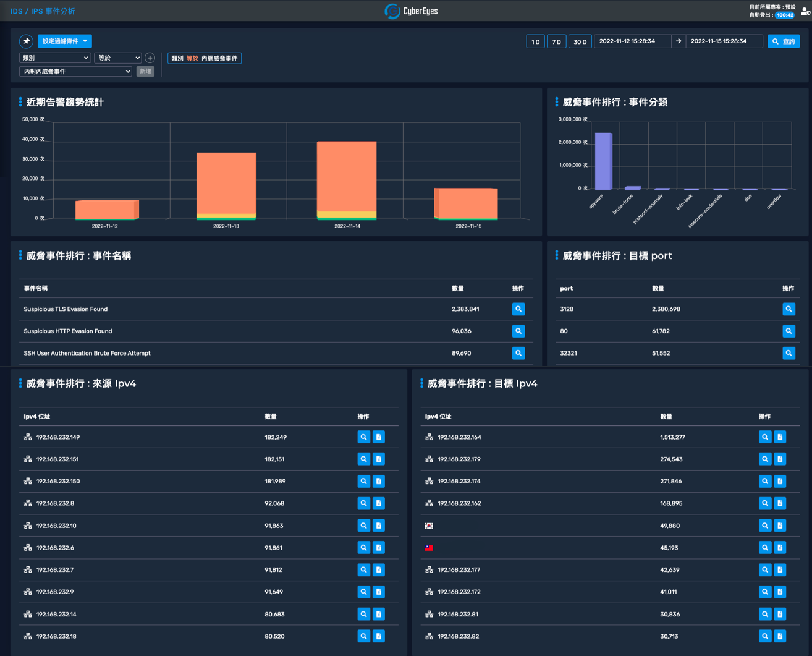Click the start date field 2022-11-12 15:28:34
Viewport: 812px width, 656px height.
pos(632,41)
